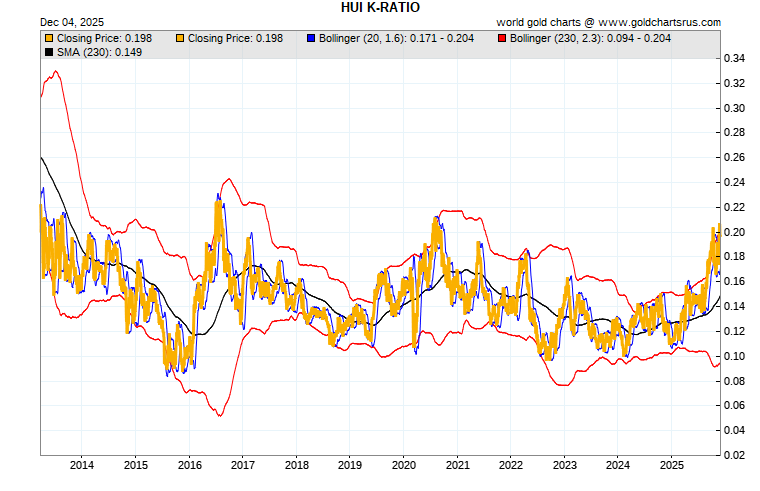
Task: Click the 0.22 y-axis value
Action: tap(734, 207)
